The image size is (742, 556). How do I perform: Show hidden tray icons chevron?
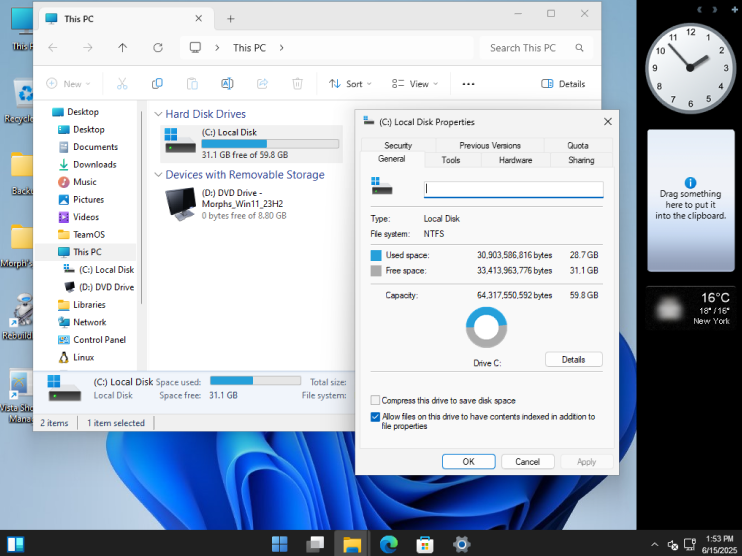coord(654,545)
